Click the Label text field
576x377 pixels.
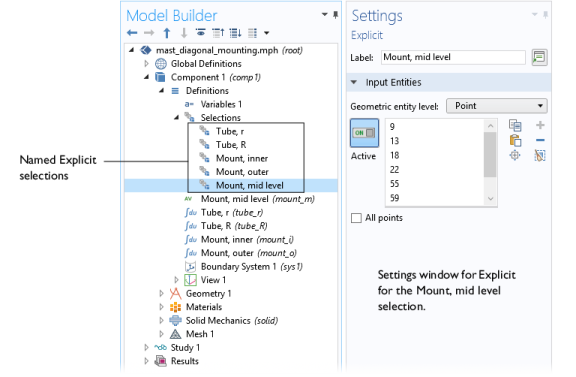(453, 57)
